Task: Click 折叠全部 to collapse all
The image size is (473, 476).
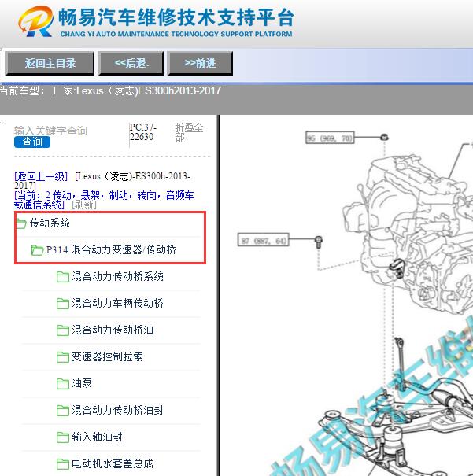Action: pyautogui.click(x=189, y=132)
